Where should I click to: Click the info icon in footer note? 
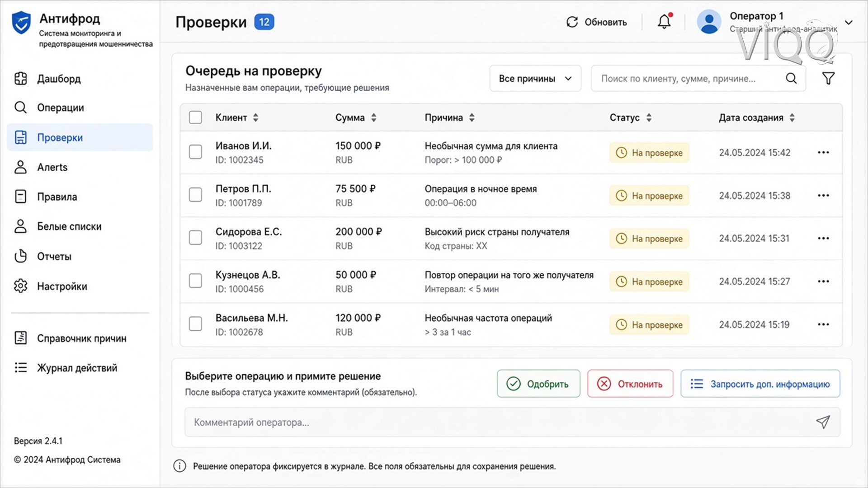tap(179, 466)
